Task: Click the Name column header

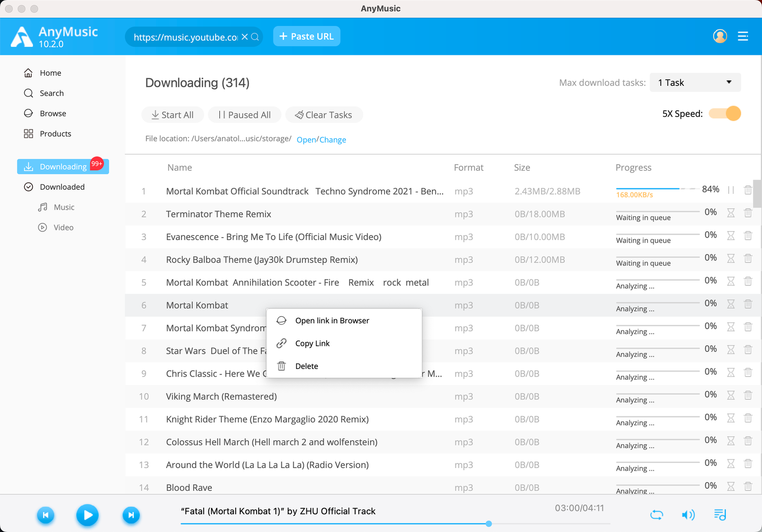Action: point(180,168)
